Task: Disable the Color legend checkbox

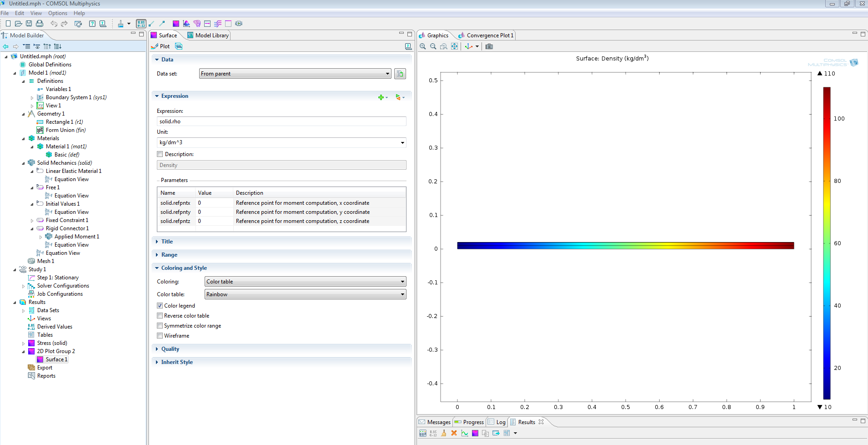Action: pos(160,306)
